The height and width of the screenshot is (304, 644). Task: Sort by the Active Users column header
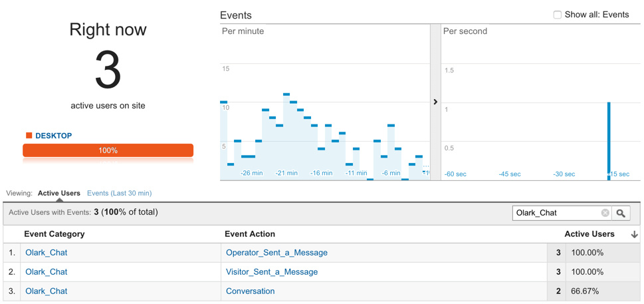[x=590, y=234]
